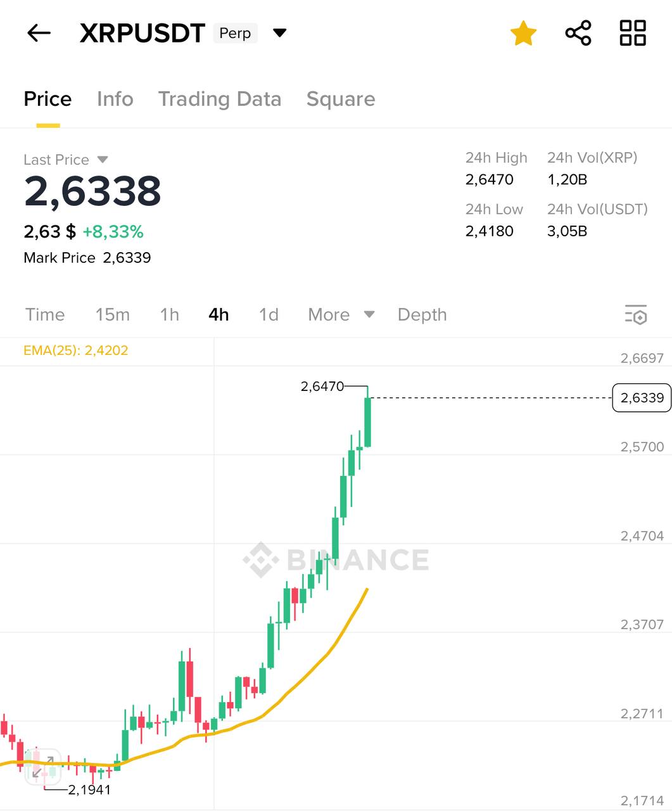Go to the Square tab
This screenshot has width=672, height=811.
click(341, 99)
